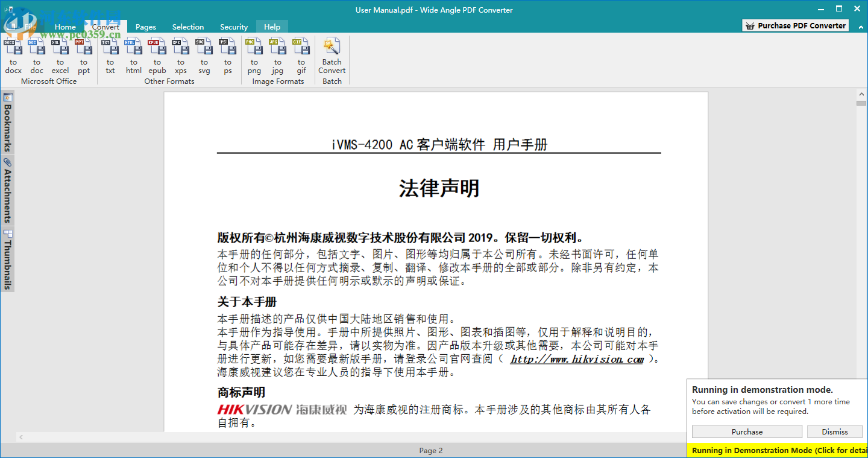Convert the PDF to docx format
868x458 pixels.
[13, 57]
